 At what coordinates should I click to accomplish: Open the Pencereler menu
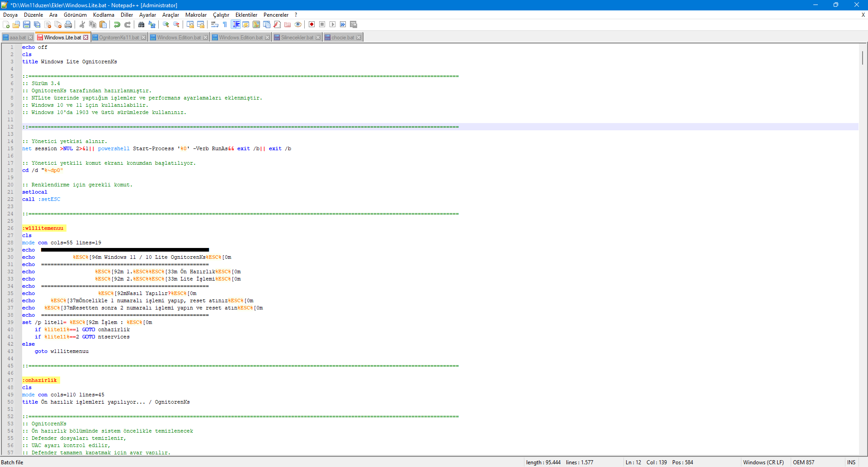pos(276,15)
